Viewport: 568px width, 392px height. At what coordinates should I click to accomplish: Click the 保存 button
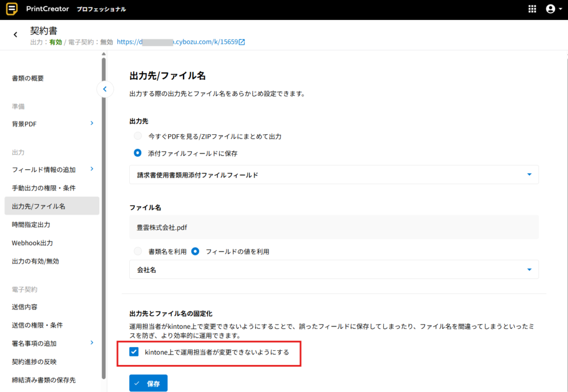(148, 383)
